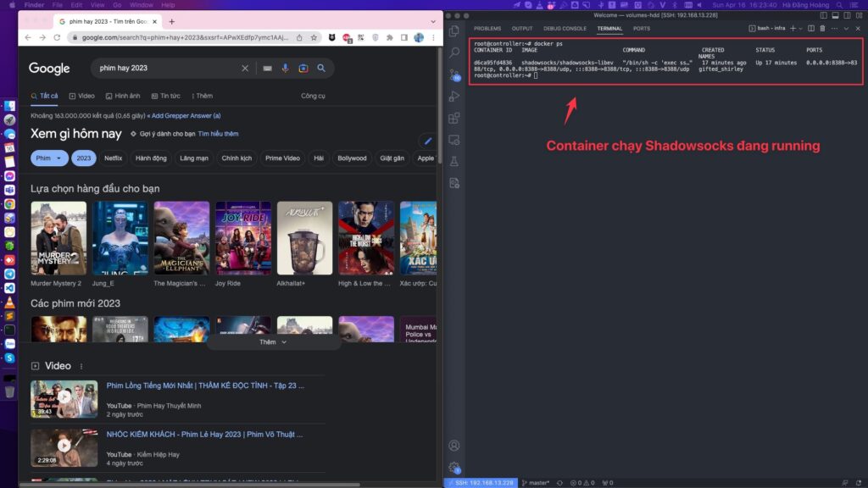Select Tin tức search tab
Viewport: 868px width, 488px height.
(166, 96)
